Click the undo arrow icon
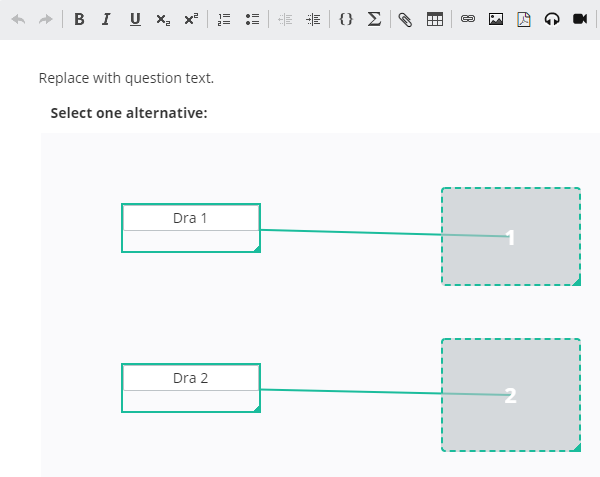 (18, 19)
